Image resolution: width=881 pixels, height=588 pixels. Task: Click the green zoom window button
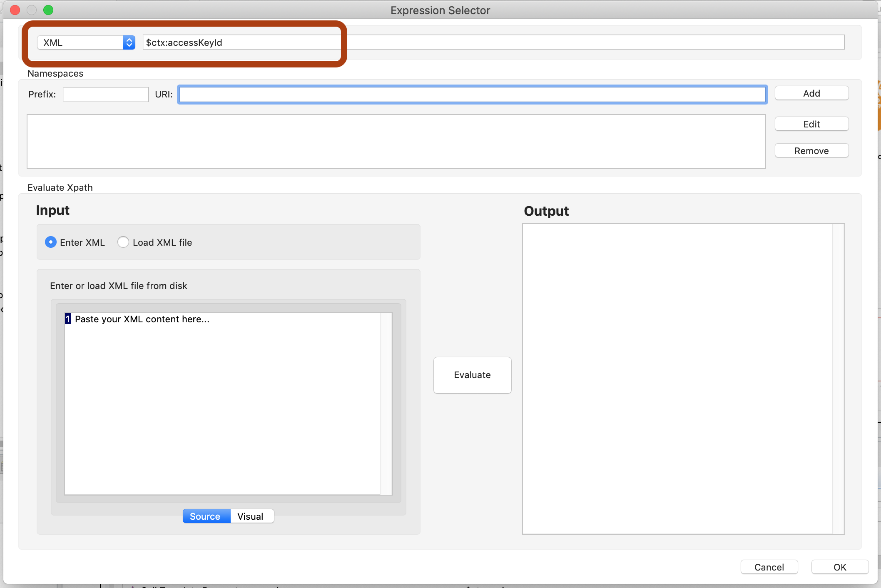click(48, 10)
